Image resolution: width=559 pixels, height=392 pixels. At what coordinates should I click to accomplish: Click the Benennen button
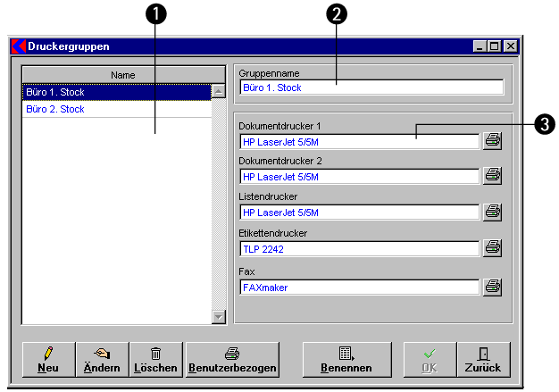point(346,359)
